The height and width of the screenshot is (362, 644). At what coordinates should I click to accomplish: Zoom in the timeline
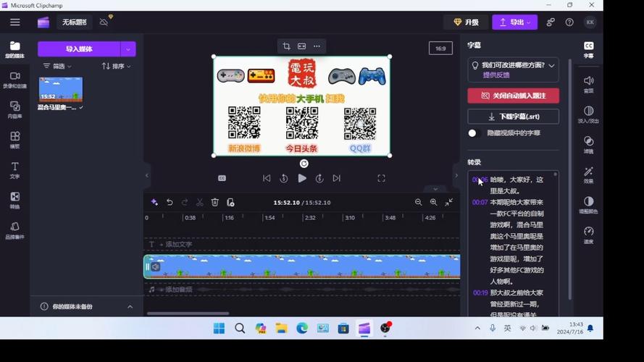pos(433,202)
